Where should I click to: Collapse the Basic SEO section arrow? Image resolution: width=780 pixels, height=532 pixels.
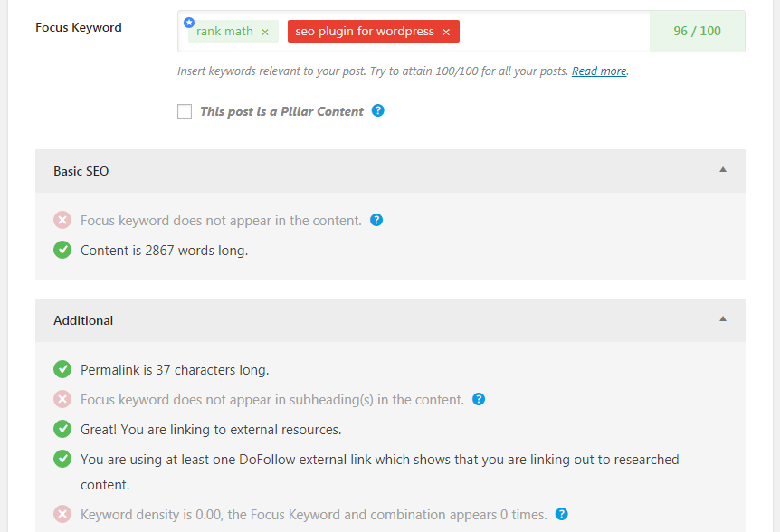point(722,170)
